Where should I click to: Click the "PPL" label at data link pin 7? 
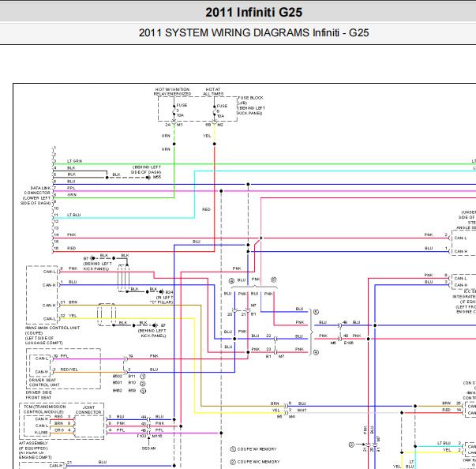tap(71, 188)
